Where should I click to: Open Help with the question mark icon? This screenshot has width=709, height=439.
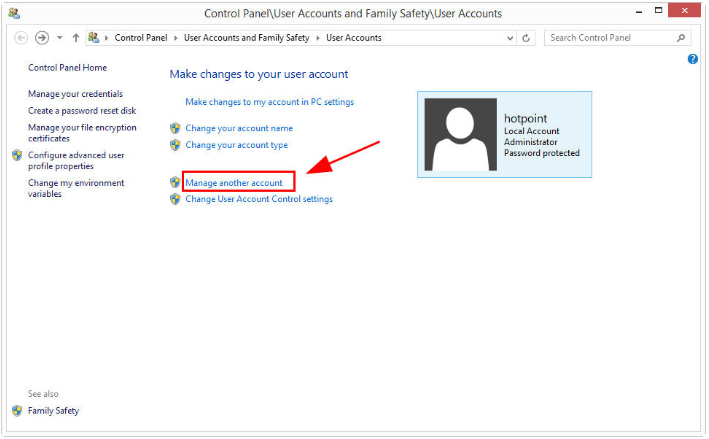pos(692,59)
